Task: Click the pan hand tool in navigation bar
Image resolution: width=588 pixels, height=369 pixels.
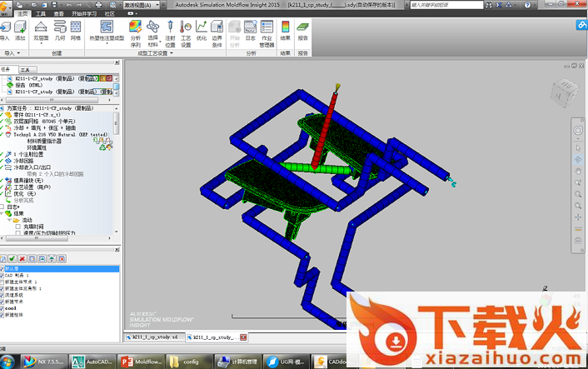Action: pyautogui.click(x=578, y=172)
